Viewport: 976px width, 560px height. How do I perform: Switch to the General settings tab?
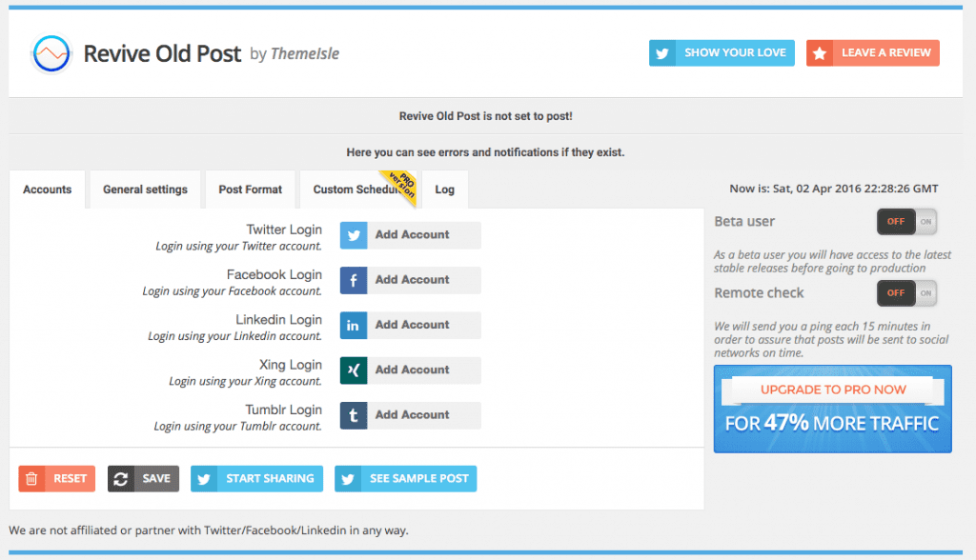click(145, 190)
